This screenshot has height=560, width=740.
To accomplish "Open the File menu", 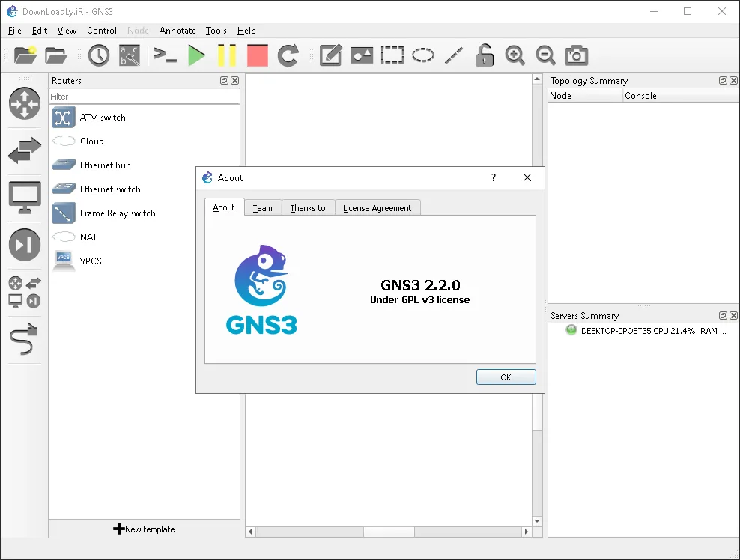I will [x=15, y=31].
